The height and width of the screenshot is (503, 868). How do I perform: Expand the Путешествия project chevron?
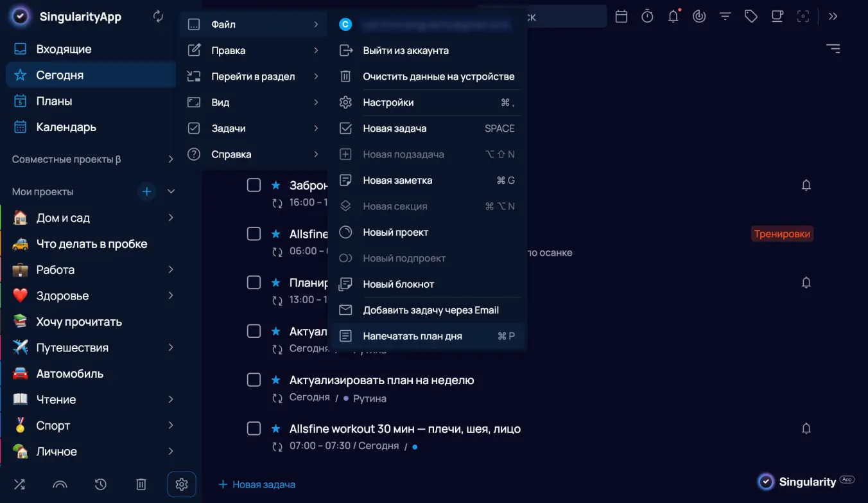tap(171, 348)
